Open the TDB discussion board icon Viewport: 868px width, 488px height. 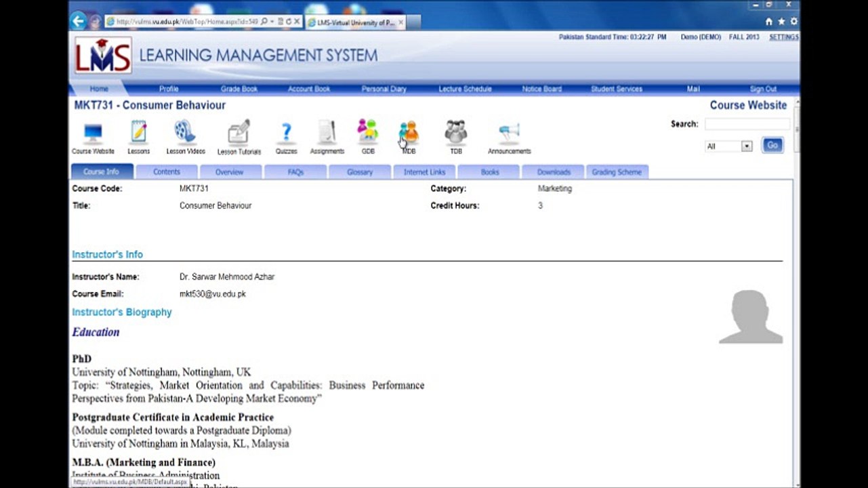click(x=455, y=132)
